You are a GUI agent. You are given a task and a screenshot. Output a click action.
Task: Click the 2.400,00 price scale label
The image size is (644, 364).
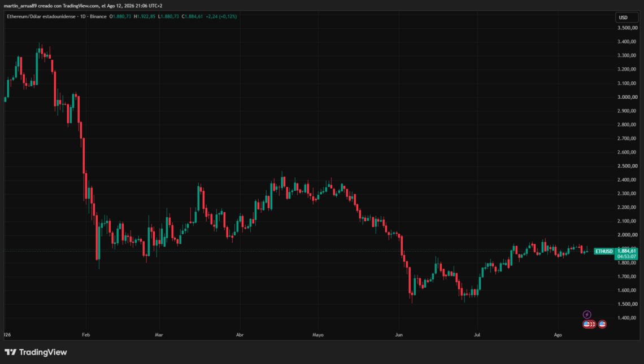(x=627, y=180)
